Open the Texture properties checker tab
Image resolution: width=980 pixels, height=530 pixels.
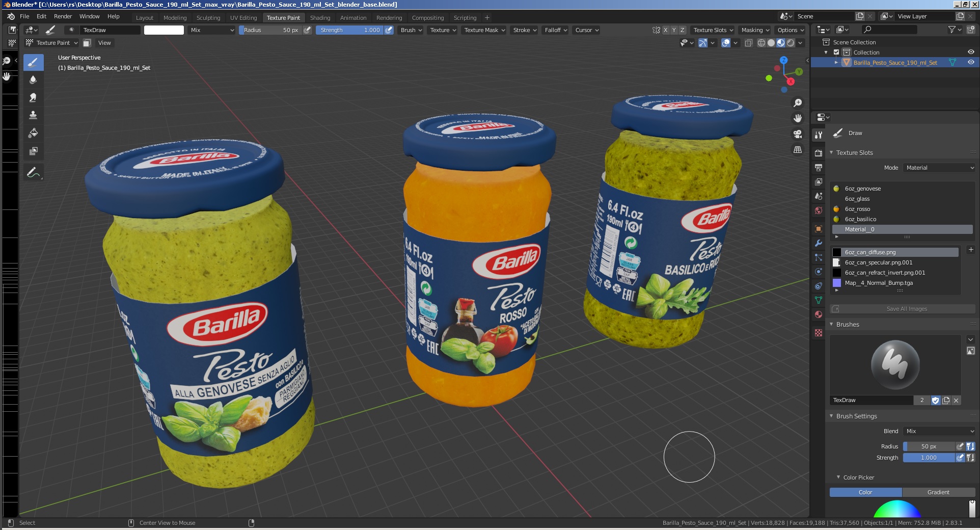[819, 333]
